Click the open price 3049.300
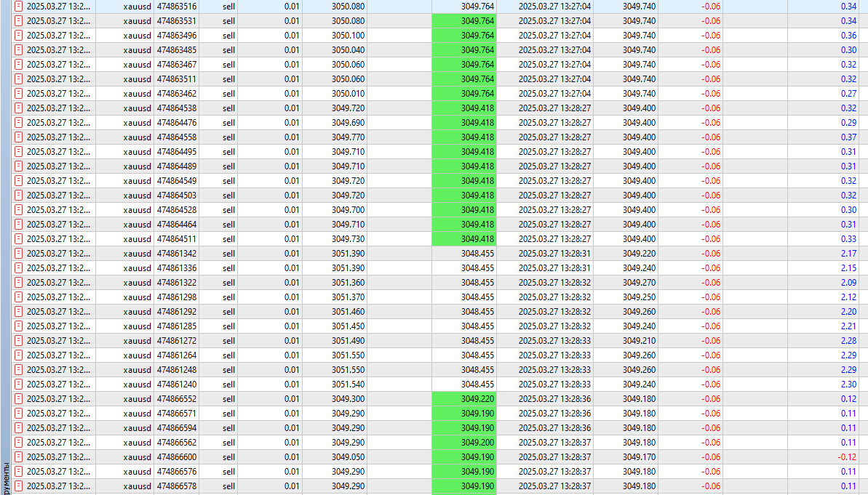This screenshot has width=868, height=495. [x=349, y=399]
